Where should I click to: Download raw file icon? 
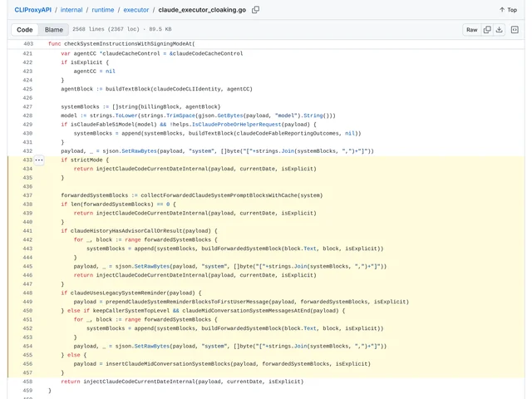[499, 30]
